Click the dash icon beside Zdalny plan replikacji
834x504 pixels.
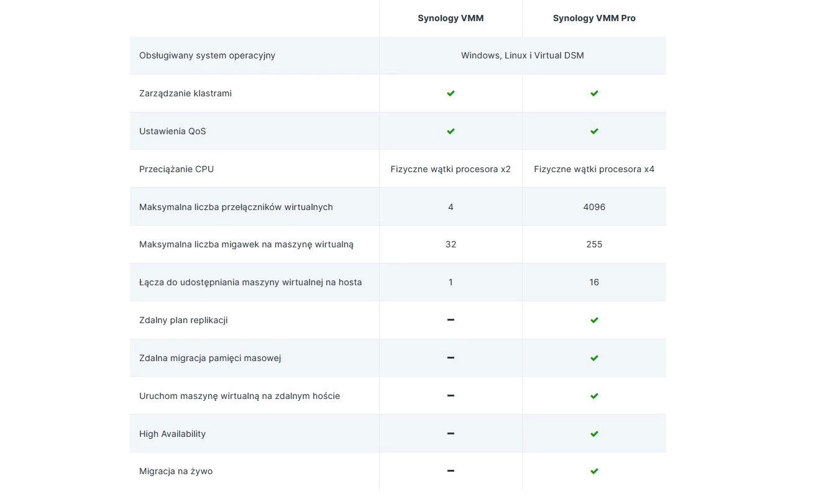click(451, 320)
